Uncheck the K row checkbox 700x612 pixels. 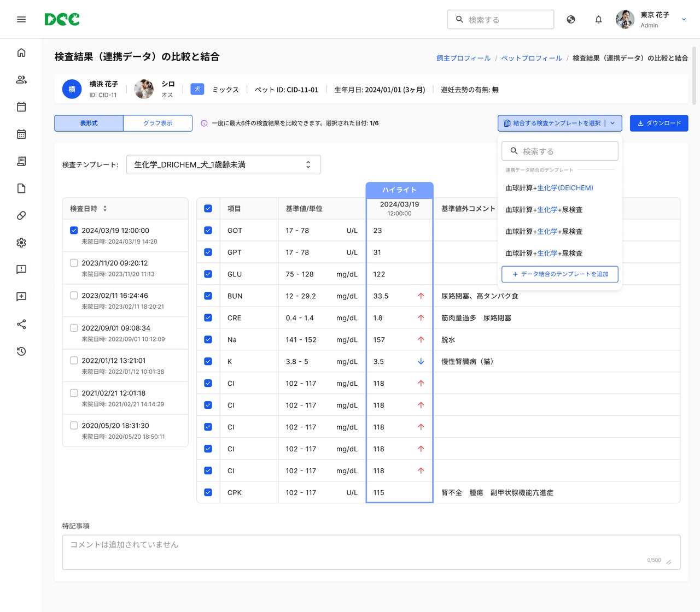(x=208, y=362)
